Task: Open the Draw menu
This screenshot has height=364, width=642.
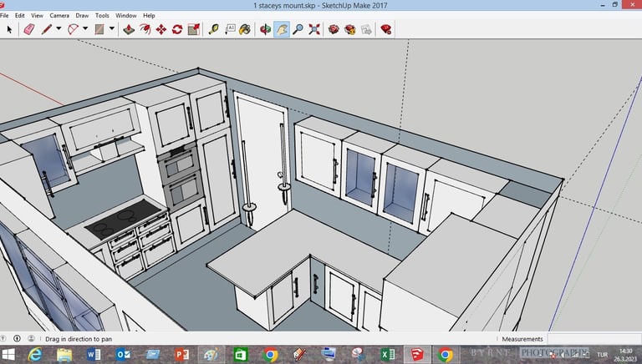Action: (82, 16)
